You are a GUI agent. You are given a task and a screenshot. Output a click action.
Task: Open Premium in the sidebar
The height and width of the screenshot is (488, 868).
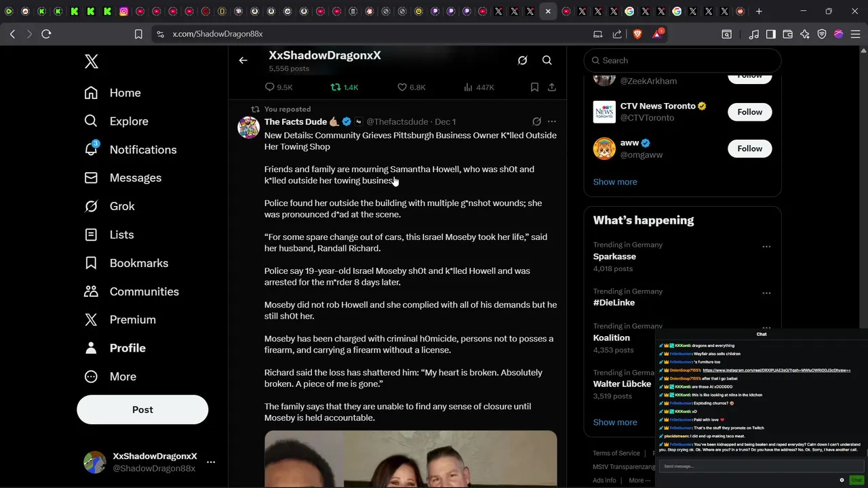coord(120,319)
